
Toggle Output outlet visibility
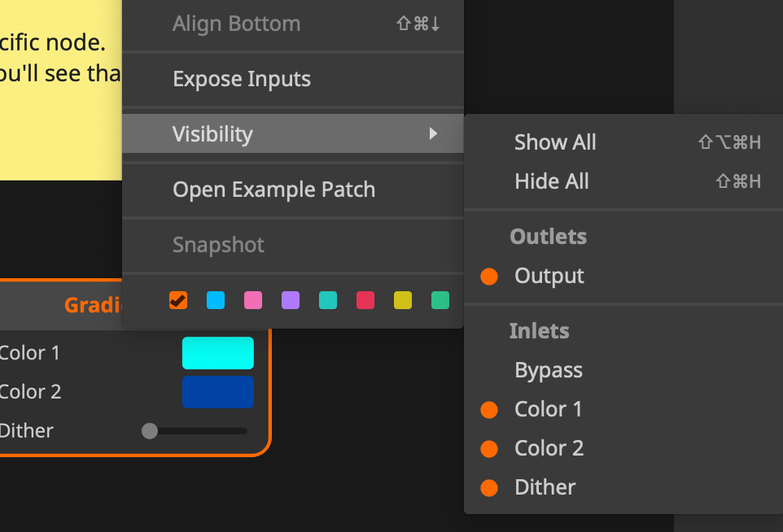point(549,276)
